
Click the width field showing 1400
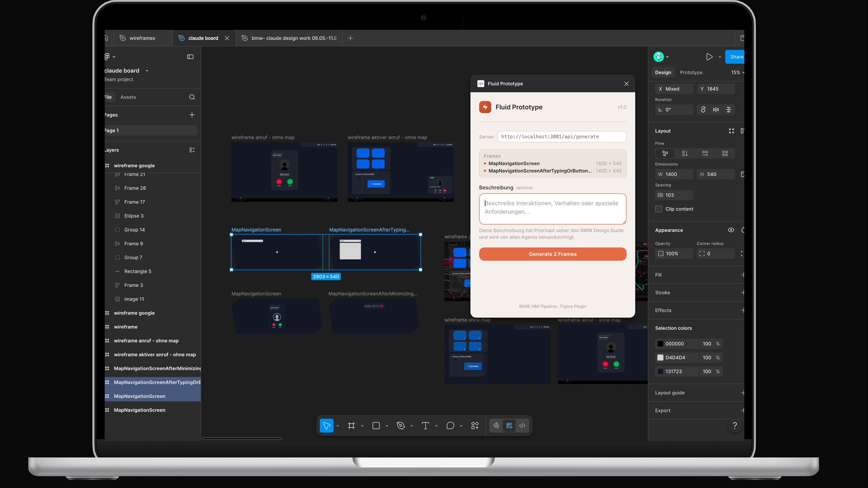674,174
